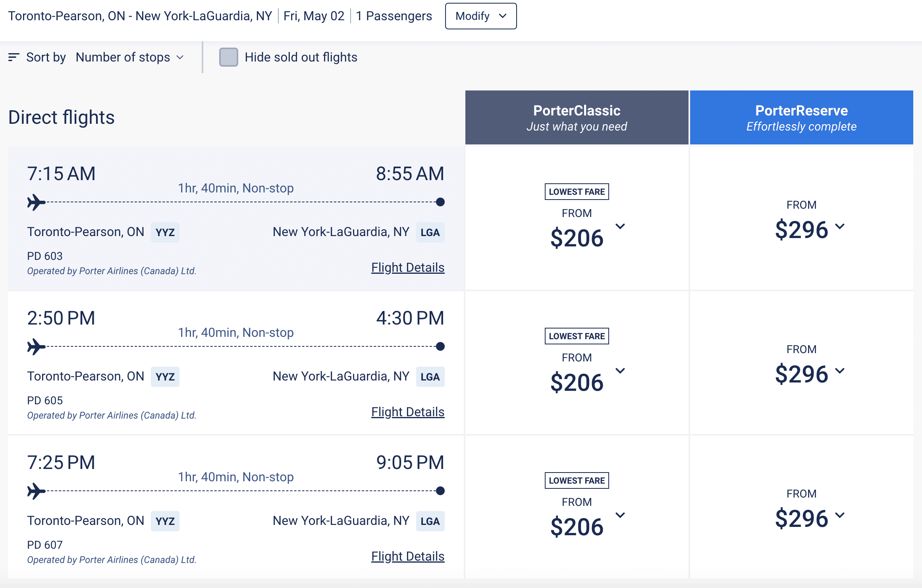Click arrival dot on the 7:15 AM flight line
This screenshot has height=588, width=922.
pyautogui.click(x=440, y=202)
